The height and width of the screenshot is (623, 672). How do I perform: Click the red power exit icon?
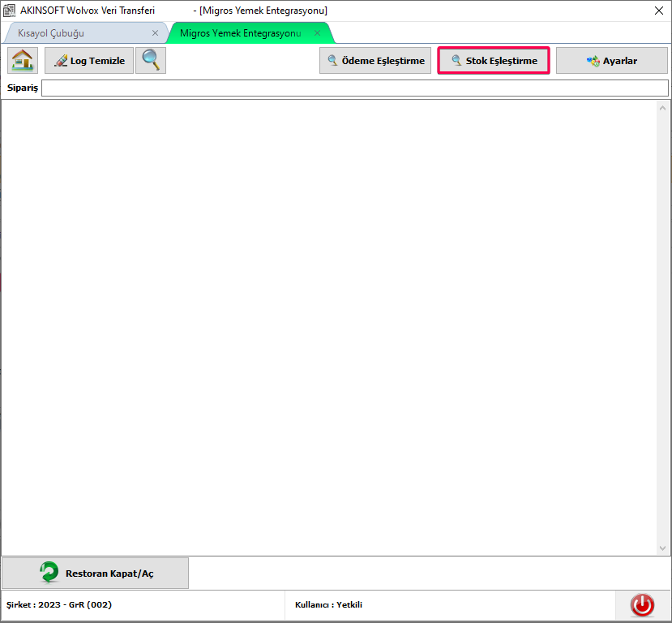pyautogui.click(x=642, y=605)
